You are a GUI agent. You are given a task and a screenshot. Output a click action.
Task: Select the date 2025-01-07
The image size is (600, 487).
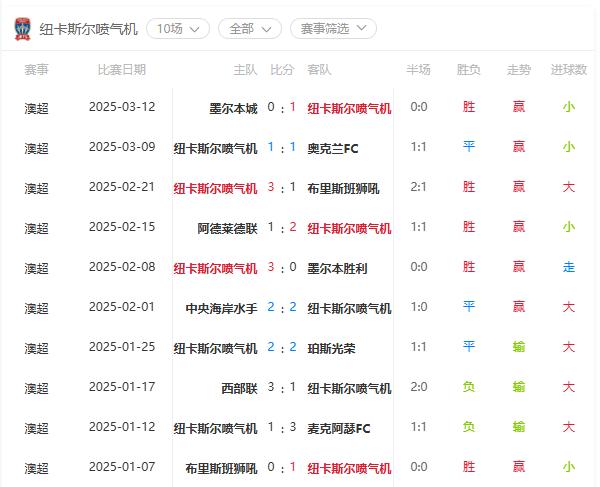pyautogui.click(x=122, y=467)
